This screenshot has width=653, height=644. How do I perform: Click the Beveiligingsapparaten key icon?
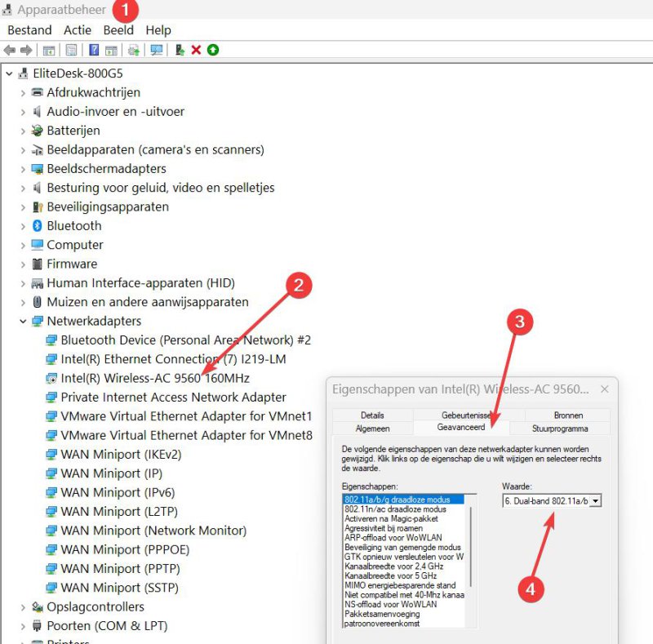tap(38, 207)
